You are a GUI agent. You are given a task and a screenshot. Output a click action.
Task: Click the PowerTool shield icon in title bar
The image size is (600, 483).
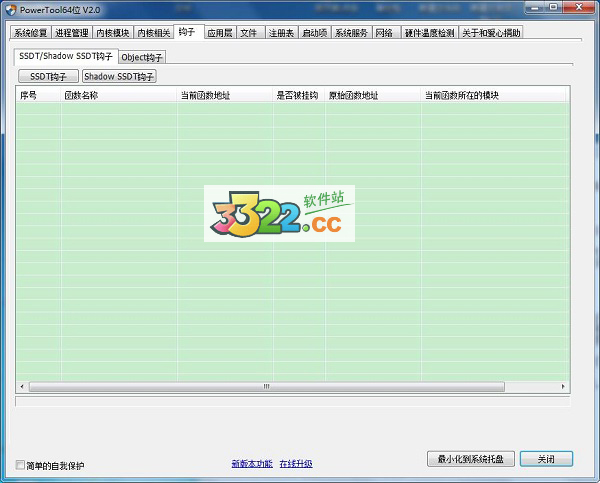click(11, 10)
